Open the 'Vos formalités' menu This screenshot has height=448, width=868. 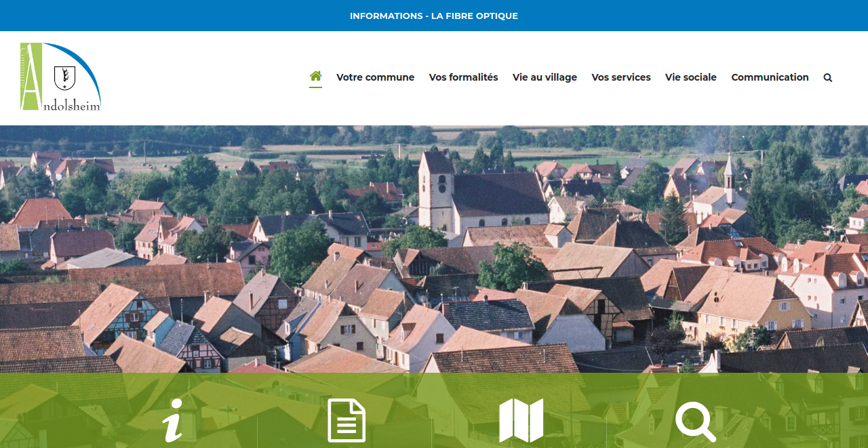pyautogui.click(x=463, y=77)
